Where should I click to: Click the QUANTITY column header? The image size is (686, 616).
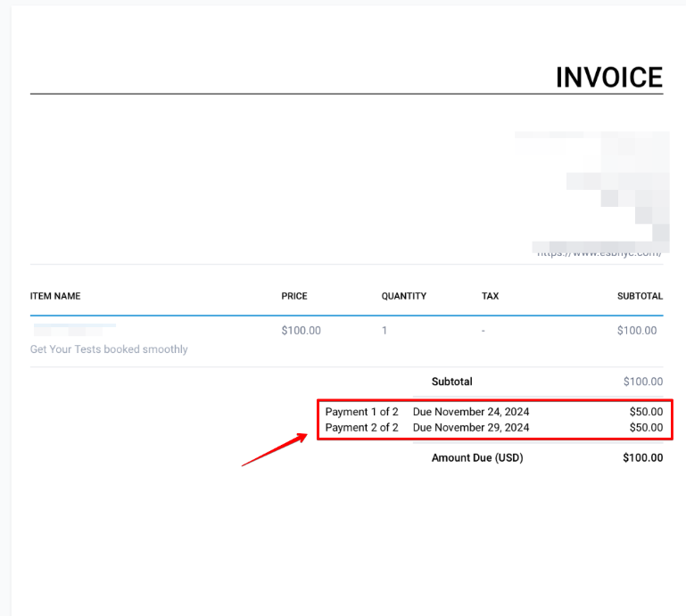(404, 296)
